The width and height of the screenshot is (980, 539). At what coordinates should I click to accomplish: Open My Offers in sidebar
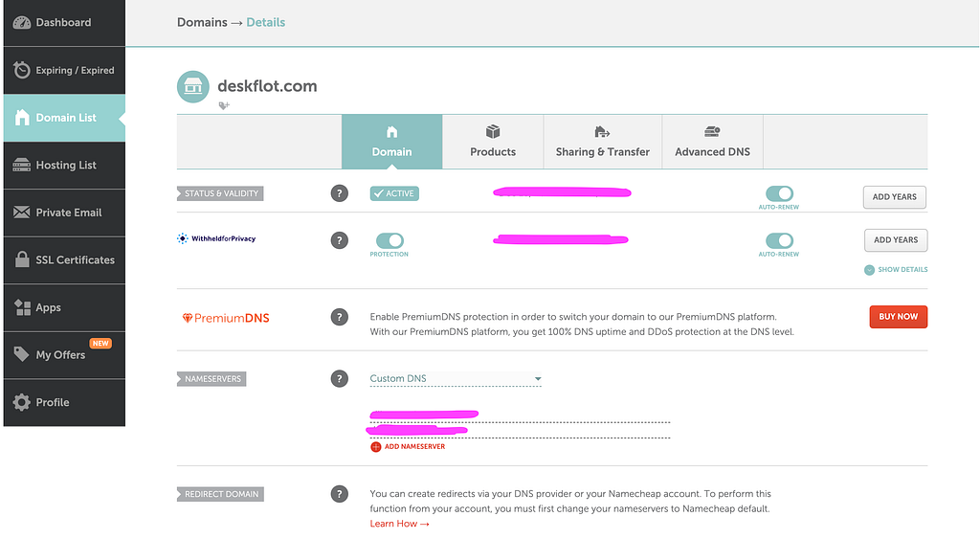click(64, 354)
